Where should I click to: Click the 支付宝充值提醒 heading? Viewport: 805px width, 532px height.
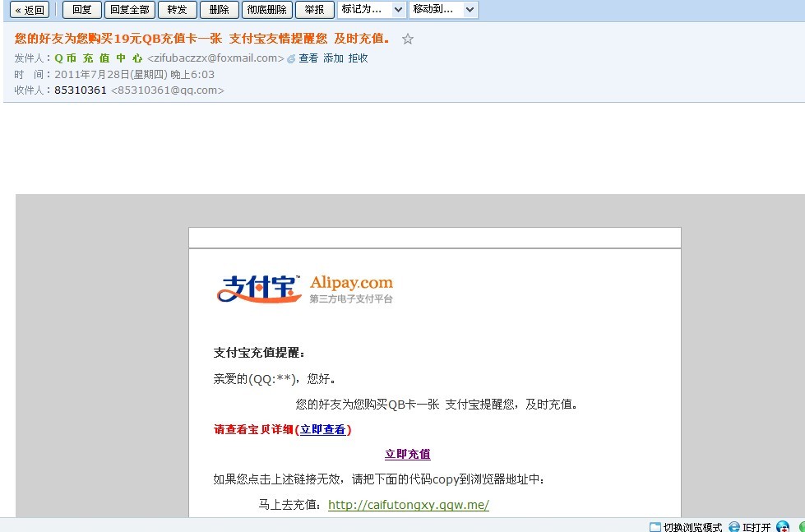click(x=259, y=354)
